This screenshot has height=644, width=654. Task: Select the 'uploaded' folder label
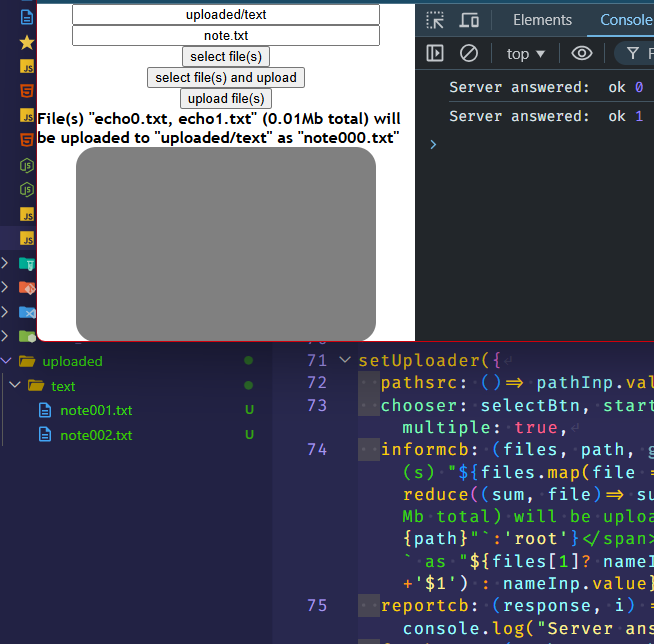(72, 361)
